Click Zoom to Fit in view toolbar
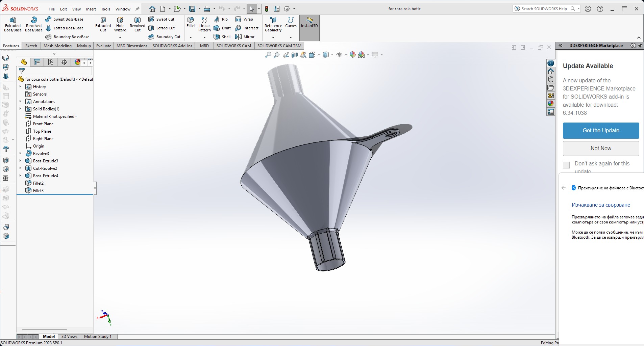Screen dimensions: 644x346 tap(268, 55)
